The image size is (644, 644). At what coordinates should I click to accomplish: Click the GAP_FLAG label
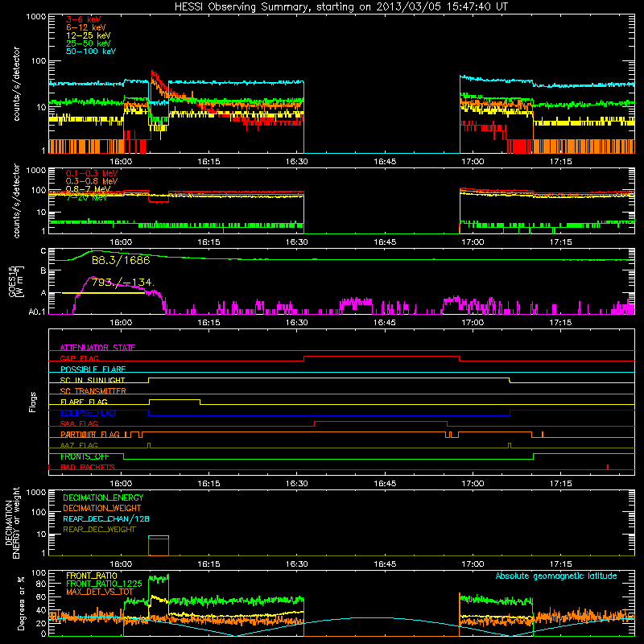click(79, 358)
